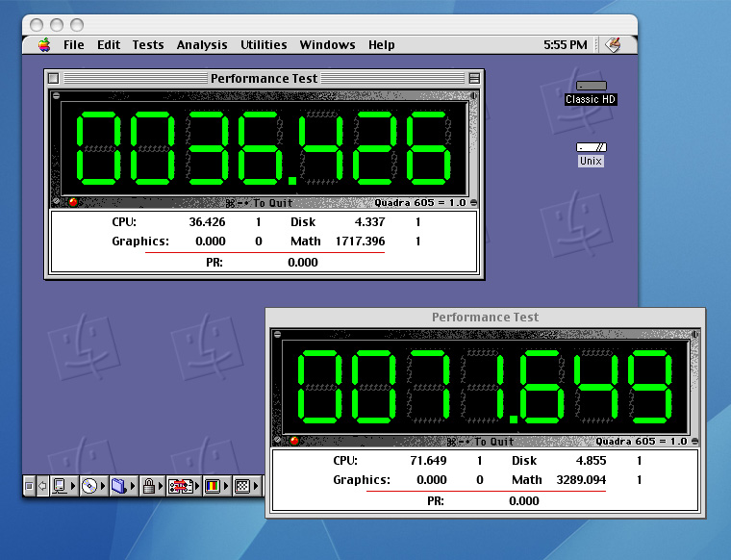Open the application switcher icon in menu bar
The width and height of the screenshot is (731, 560).
click(613, 44)
